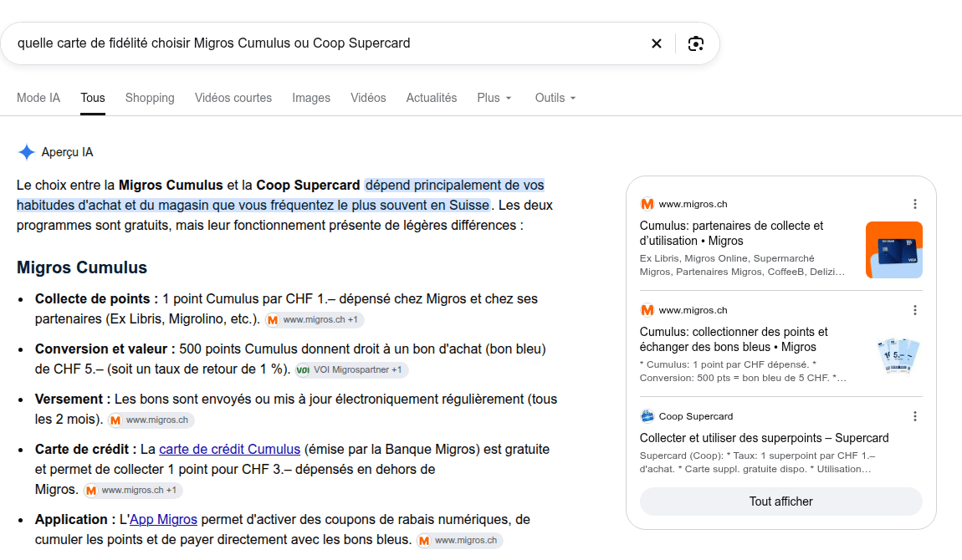962x560 pixels.
Task: Open Cumulus credit card thumbnail image
Action: [894, 250]
